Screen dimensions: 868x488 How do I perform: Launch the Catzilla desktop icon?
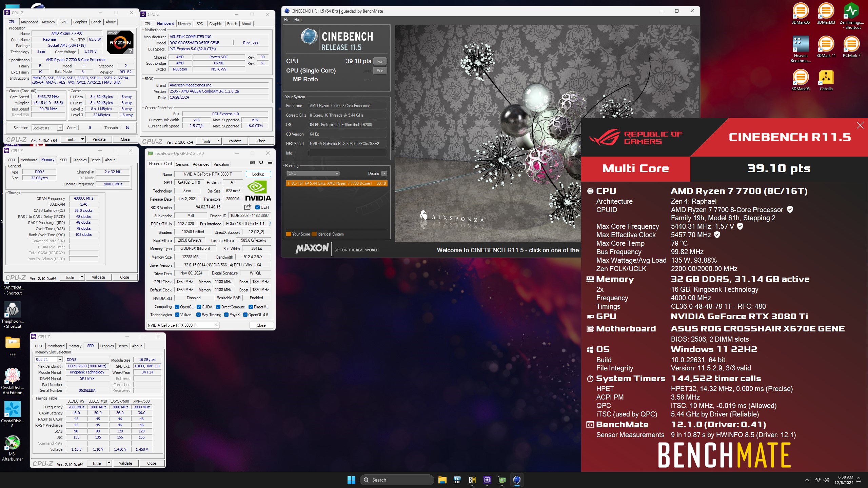pos(826,80)
